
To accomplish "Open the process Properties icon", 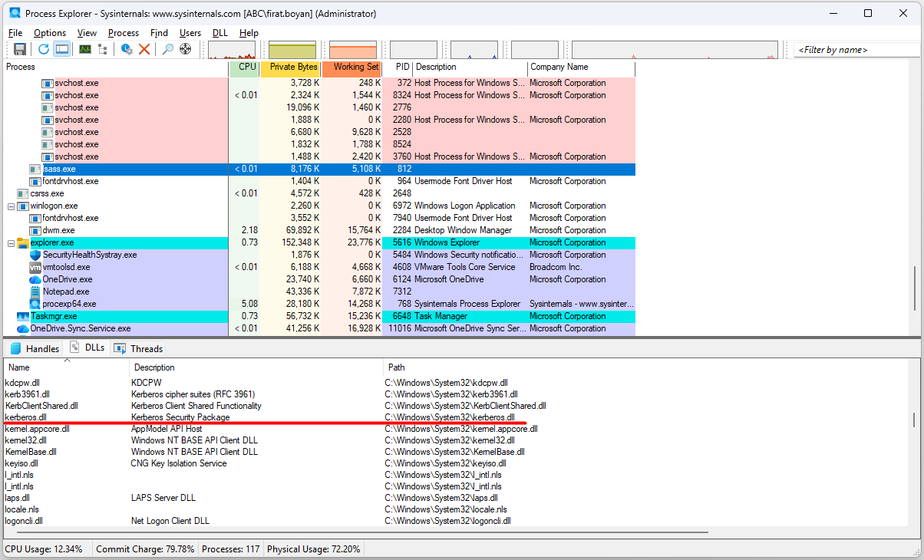I will [x=127, y=49].
